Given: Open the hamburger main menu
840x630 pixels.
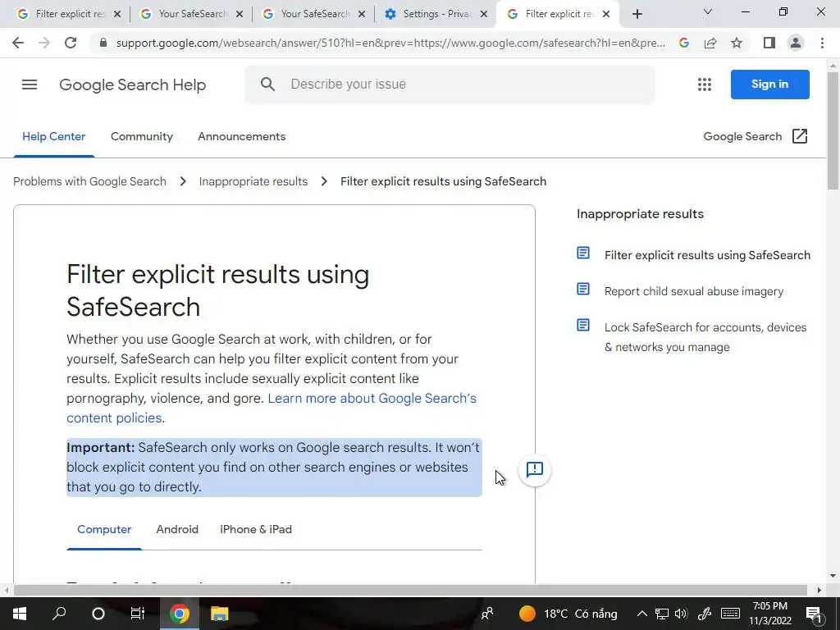Looking at the screenshot, I should tap(30, 84).
